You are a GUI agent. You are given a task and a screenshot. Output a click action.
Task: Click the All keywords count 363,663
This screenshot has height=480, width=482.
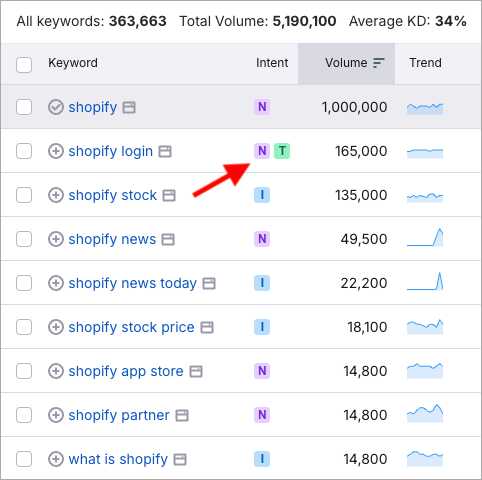[138, 21]
